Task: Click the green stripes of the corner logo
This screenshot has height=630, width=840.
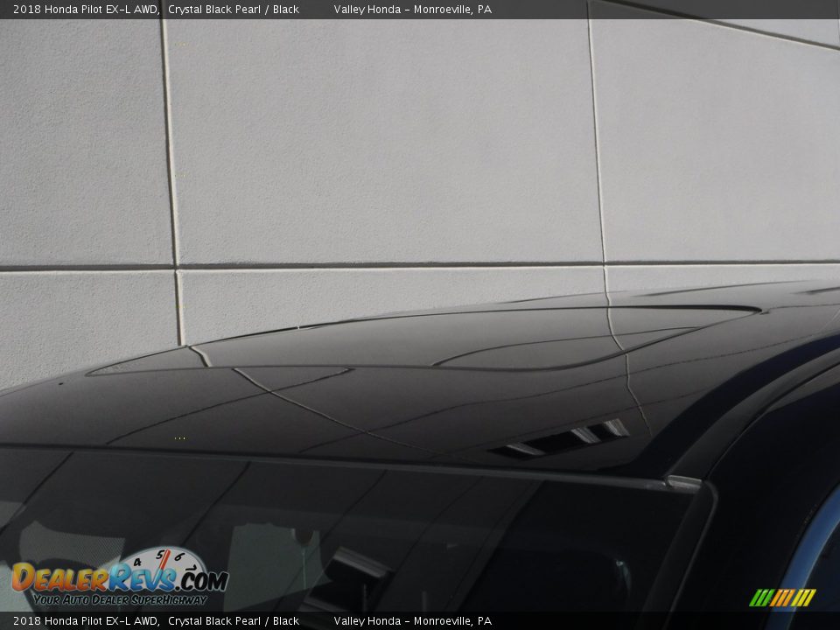Action: 759,598
